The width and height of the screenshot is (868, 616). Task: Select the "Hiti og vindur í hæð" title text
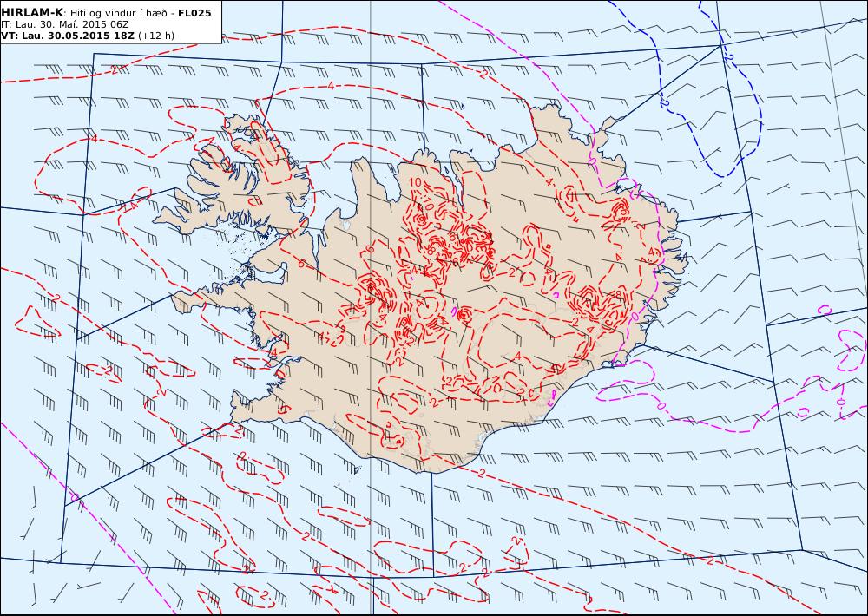click(x=120, y=13)
